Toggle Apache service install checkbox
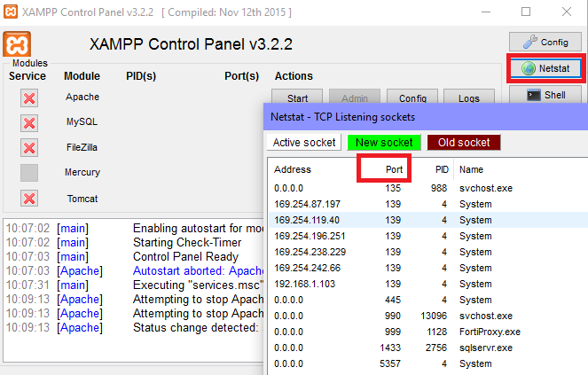The height and width of the screenshot is (375, 588). (x=29, y=98)
